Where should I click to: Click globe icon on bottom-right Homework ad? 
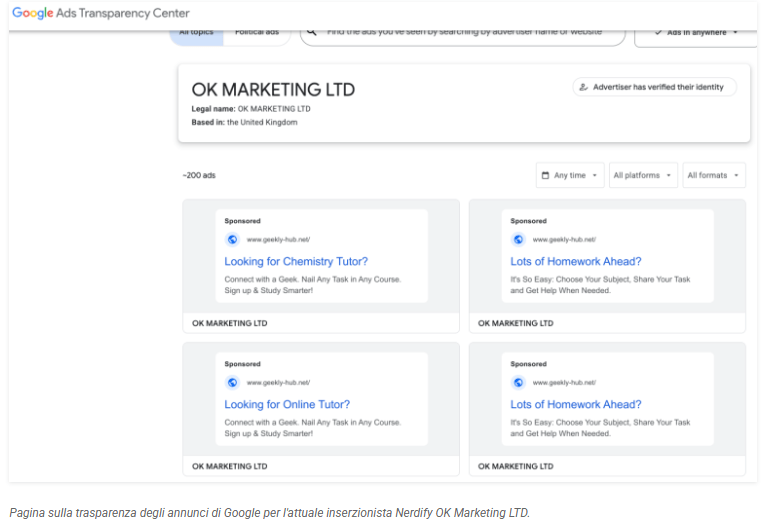coord(518,382)
